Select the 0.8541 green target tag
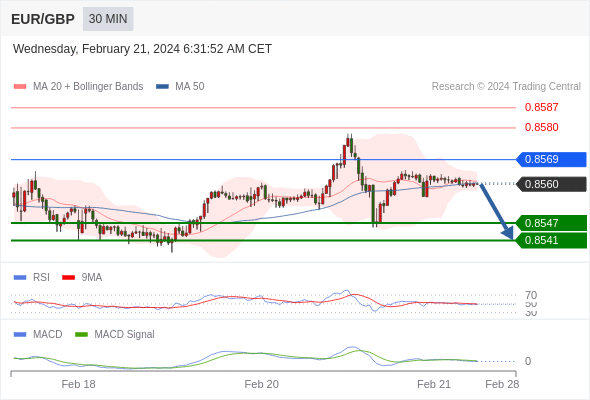 click(551, 240)
